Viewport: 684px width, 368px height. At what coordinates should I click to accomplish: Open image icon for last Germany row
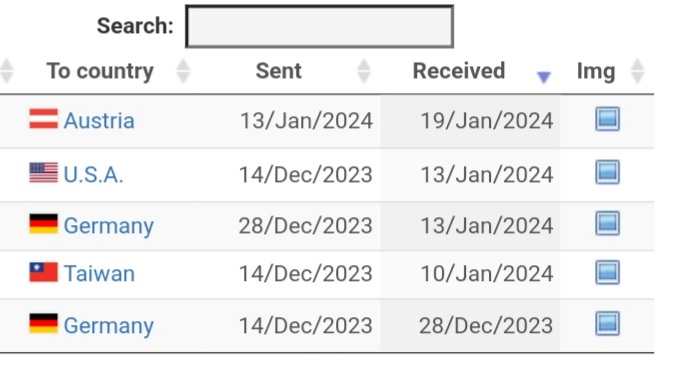607,324
